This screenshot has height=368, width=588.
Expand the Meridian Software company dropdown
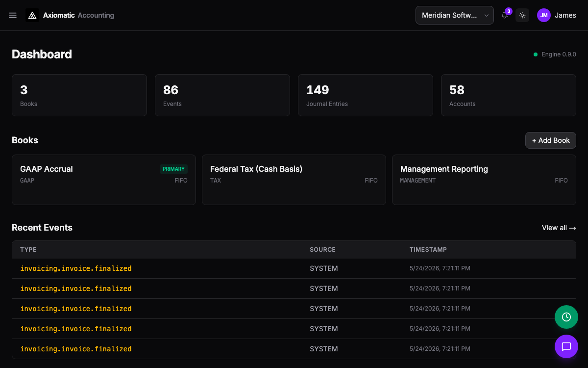(x=455, y=15)
